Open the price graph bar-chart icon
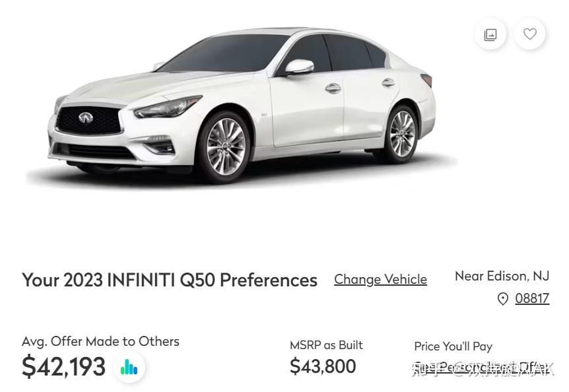Viewport: 569px width, 392px height. pyautogui.click(x=129, y=367)
